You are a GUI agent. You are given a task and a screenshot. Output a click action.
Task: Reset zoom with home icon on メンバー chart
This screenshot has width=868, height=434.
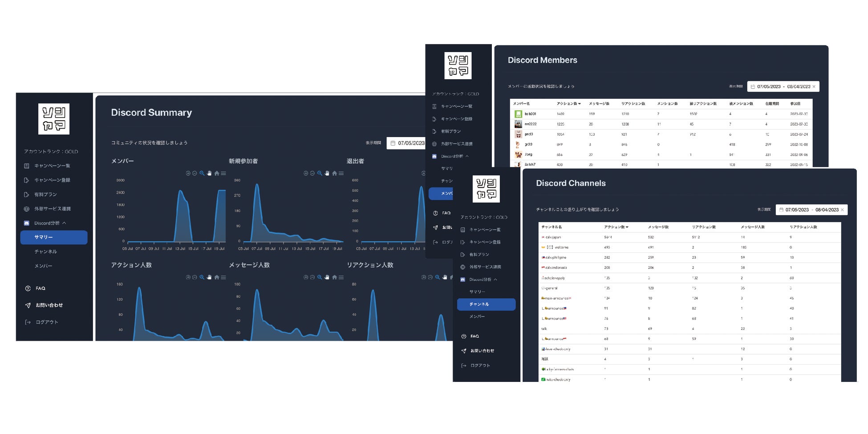(217, 173)
